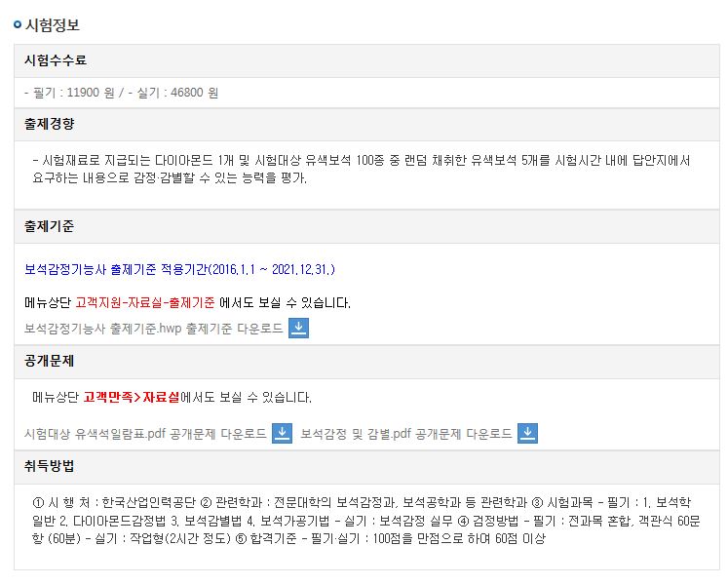Click download icon for 시험대상 유색석일람표.pdf
This screenshot has width=728, height=585.
coord(282,433)
